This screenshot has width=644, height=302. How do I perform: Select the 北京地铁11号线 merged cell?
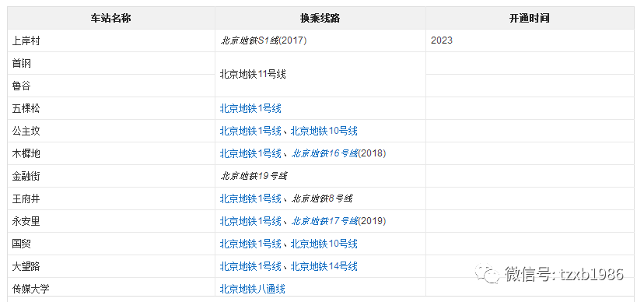click(320, 75)
